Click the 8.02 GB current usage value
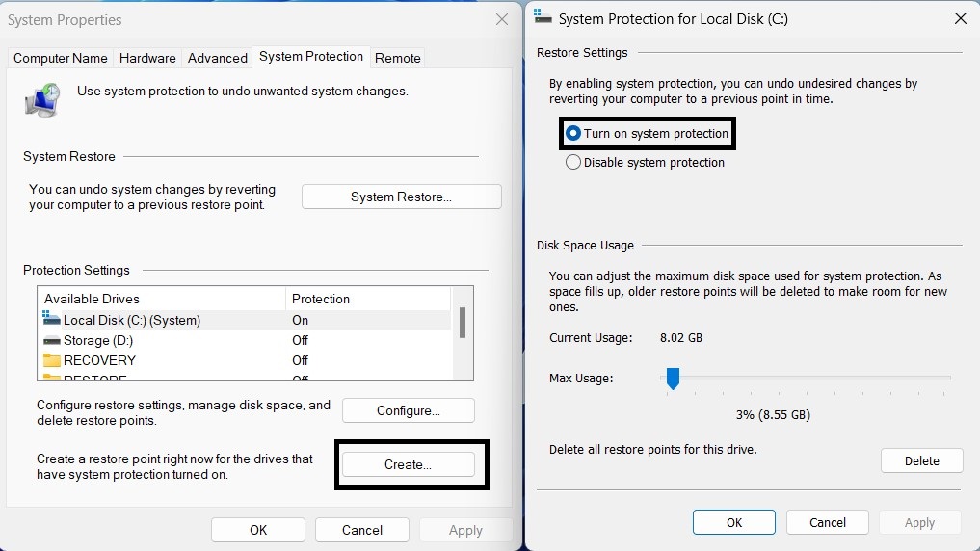 point(681,338)
